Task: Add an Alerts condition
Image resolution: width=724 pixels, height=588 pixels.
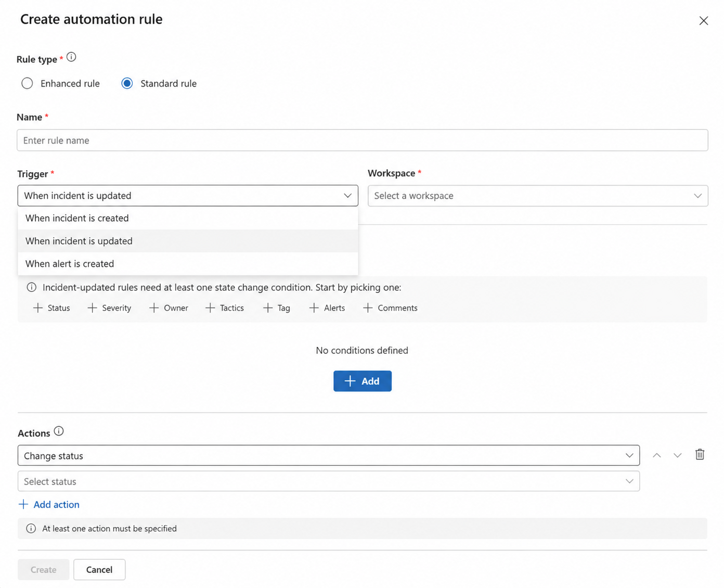Action: pyautogui.click(x=327, y=308)
